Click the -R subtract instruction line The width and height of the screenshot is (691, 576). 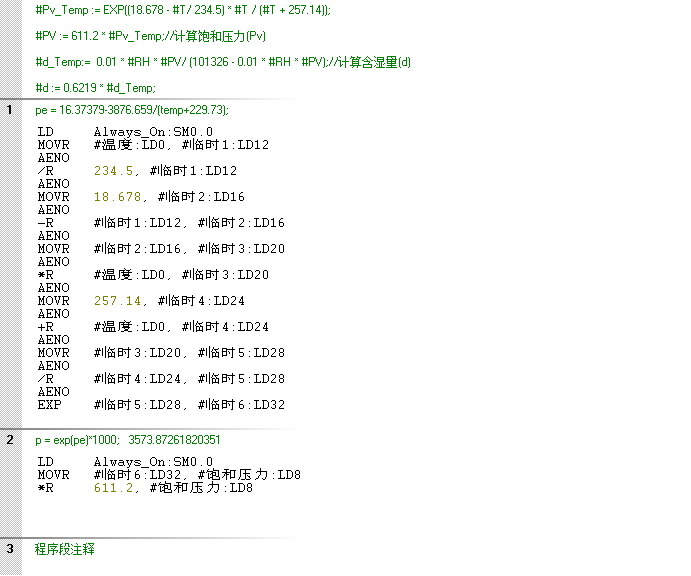(x=160, y=223)
